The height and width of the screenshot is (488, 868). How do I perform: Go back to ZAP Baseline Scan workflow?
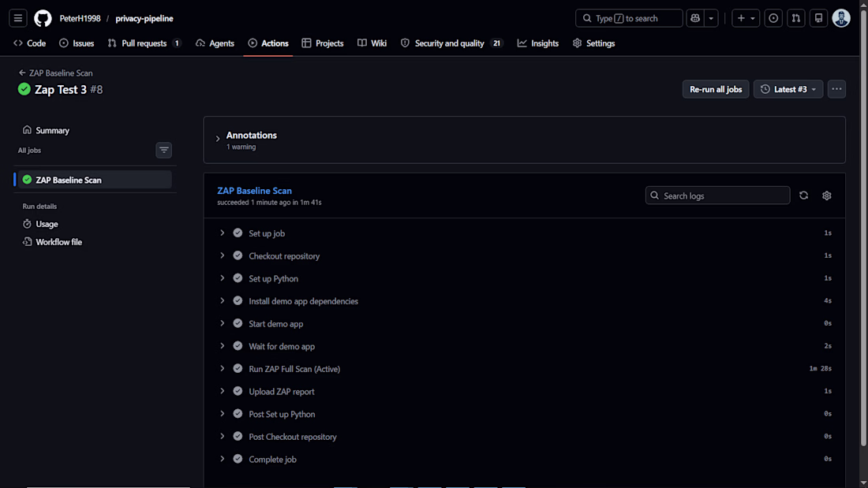55,73
